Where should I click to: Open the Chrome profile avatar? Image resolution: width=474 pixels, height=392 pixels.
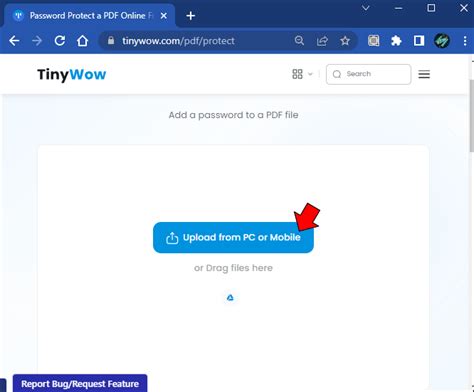coord(442,41)
